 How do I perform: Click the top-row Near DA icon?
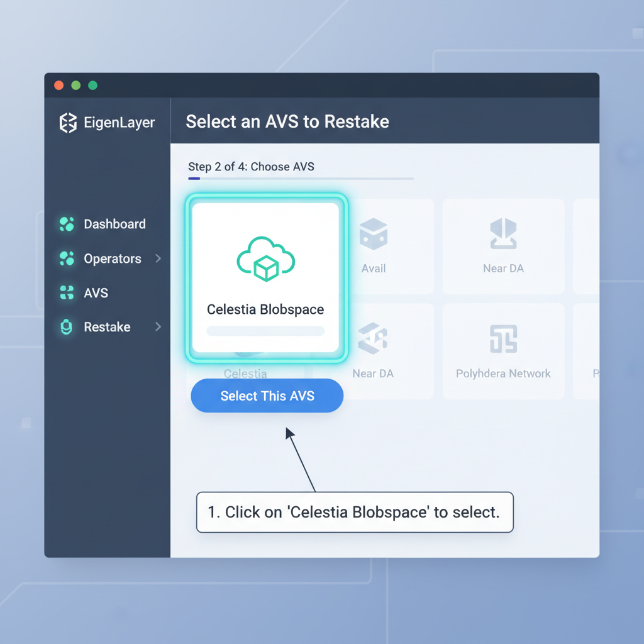pos(503,233)
